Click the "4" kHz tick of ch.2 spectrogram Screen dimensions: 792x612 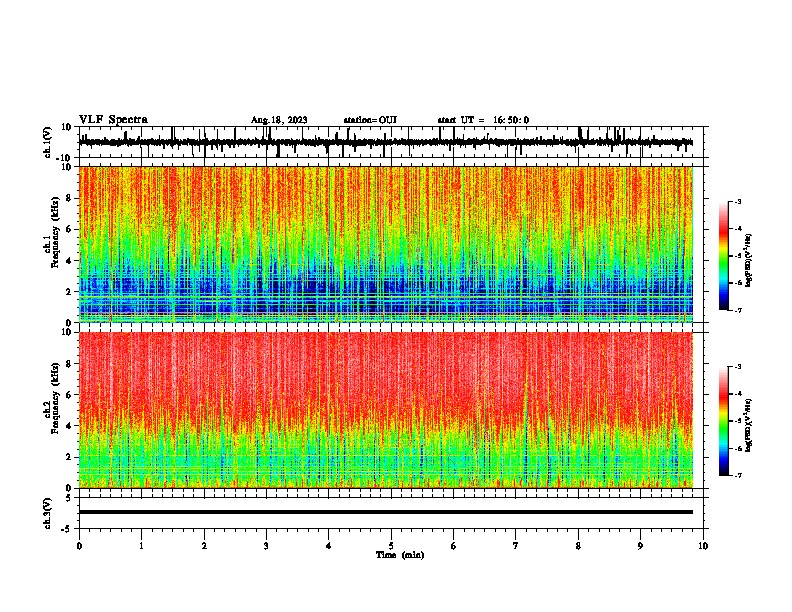point(69,426)
